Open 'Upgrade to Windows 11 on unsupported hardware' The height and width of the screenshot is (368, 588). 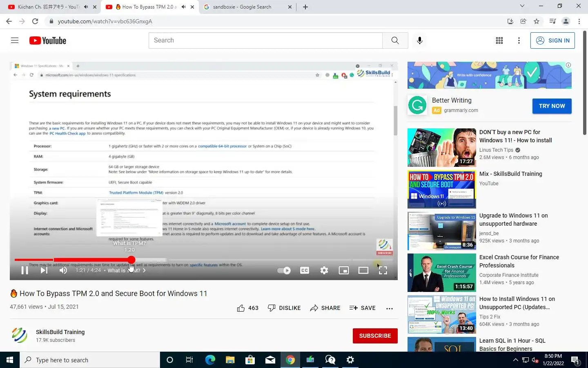tap(514, 220)
